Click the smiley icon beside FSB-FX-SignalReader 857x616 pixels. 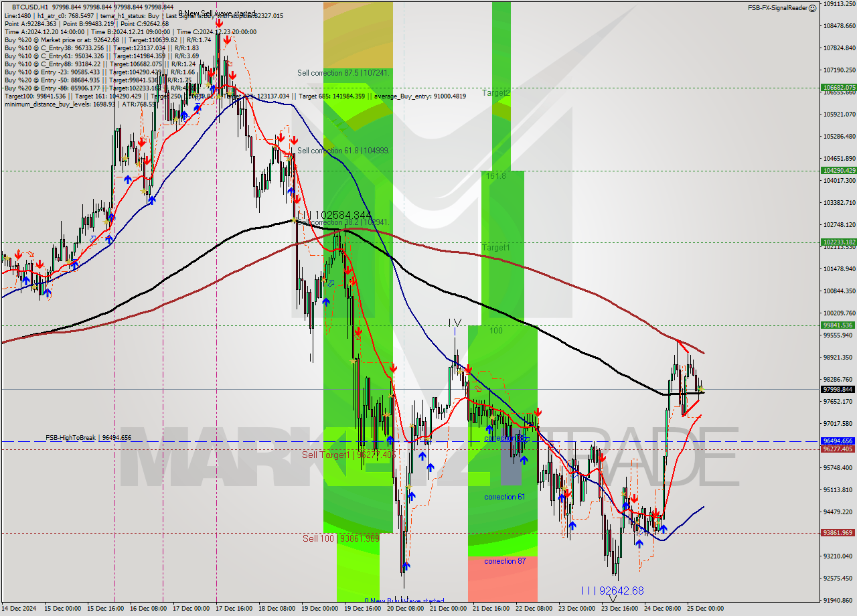coord(812,8)
